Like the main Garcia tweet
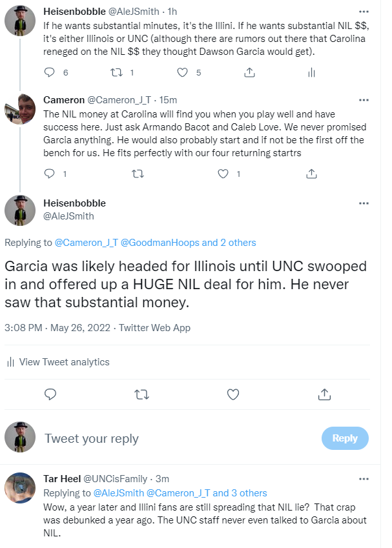The width and height of the screenshot is (392, 548). pos(233,394)
